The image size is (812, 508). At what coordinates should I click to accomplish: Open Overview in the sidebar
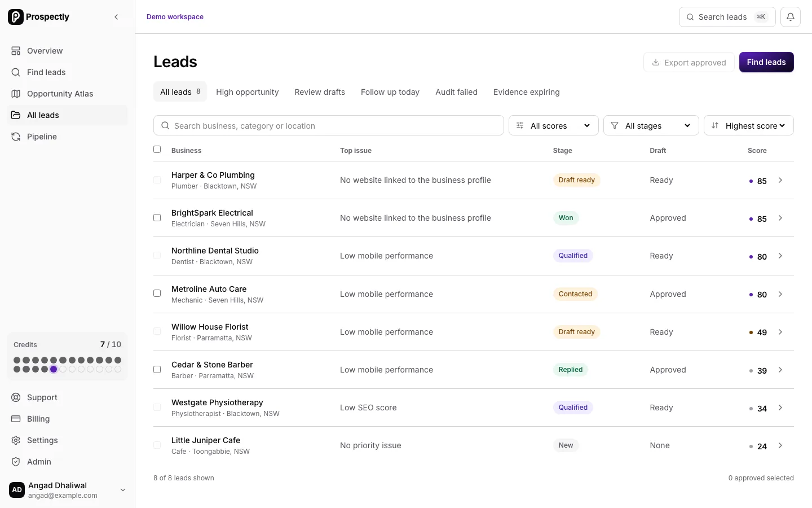(x=67, y=51)
